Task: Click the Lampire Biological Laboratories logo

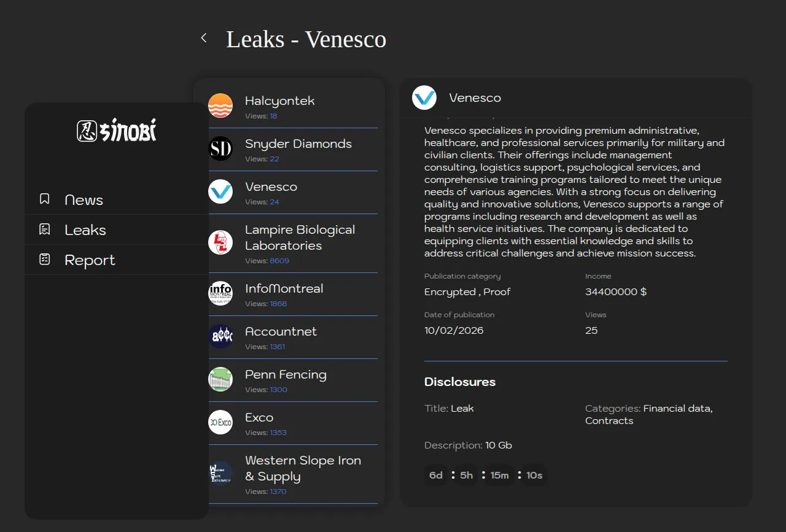Action: (220, 242)
